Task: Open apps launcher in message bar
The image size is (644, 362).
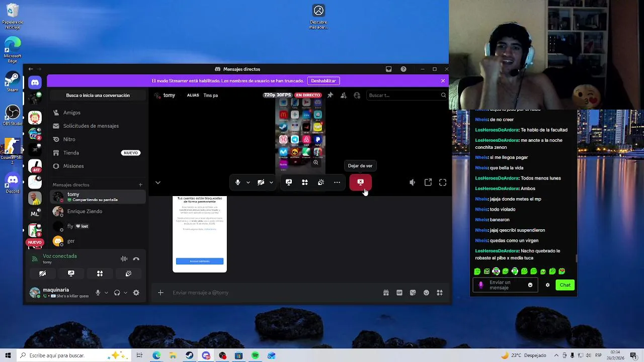Action: point(440,293)
